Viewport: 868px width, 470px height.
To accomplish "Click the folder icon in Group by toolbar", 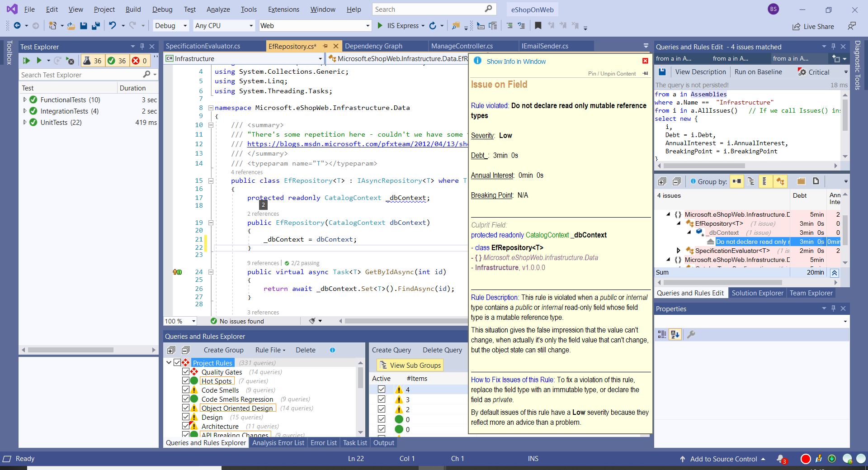I will coord(801,181).
